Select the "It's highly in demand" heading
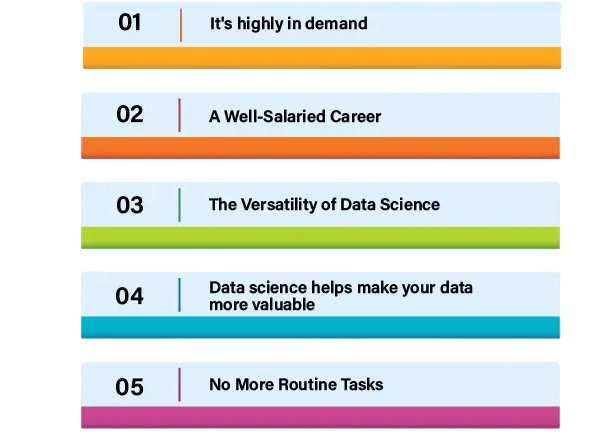This screenshot has width=616, height=442. pos(288,24)
